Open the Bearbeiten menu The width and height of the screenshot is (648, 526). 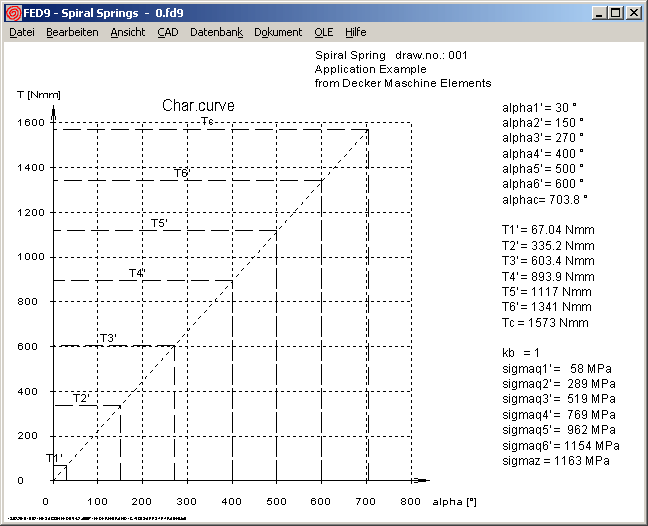coord(72,32)
